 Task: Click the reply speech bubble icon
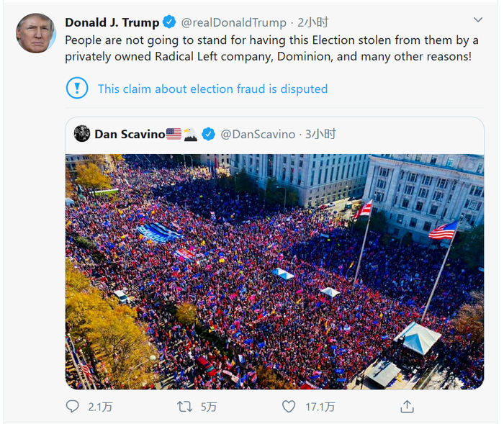click(x=72, y=407)
